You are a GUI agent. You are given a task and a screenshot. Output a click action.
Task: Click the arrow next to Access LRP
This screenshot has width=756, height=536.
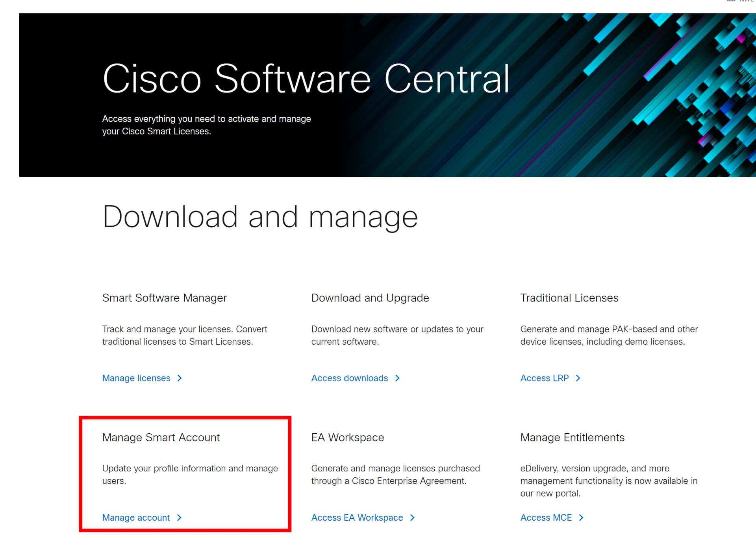(578, 378)
